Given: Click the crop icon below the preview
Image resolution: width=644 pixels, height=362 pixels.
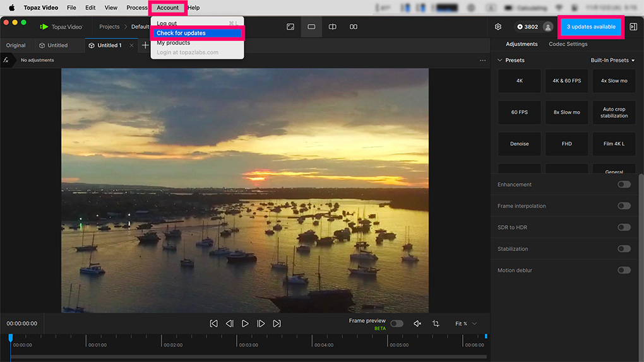Looking at the screenshot, I should point(436,324).
